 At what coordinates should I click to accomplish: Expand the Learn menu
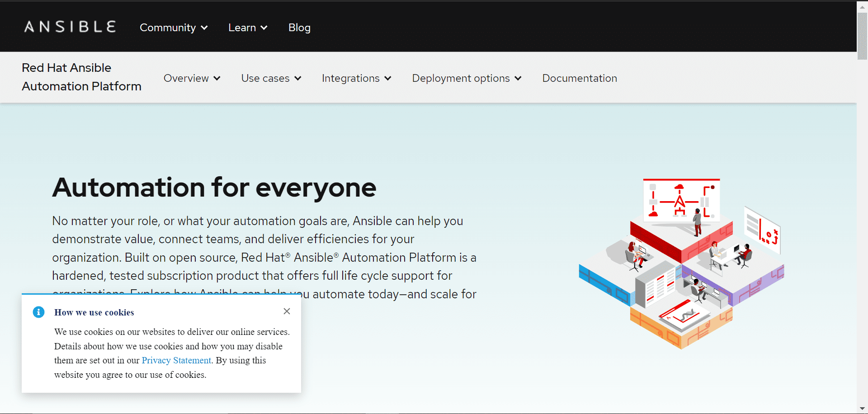242,28
